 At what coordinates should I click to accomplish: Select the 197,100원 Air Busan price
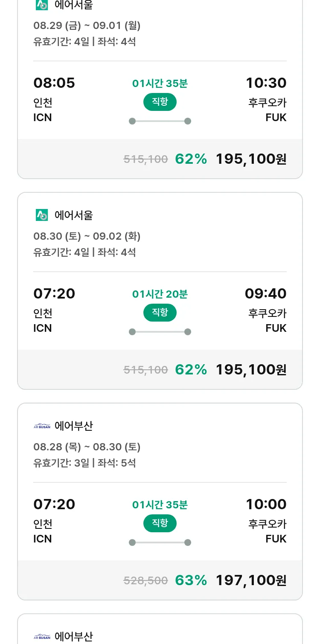click(x=251, y=580)
